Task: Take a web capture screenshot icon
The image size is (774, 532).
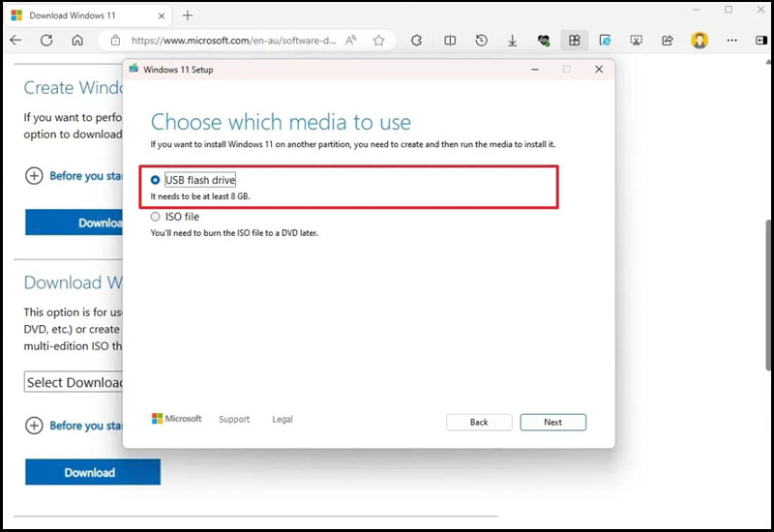Action: click(637, 41)
